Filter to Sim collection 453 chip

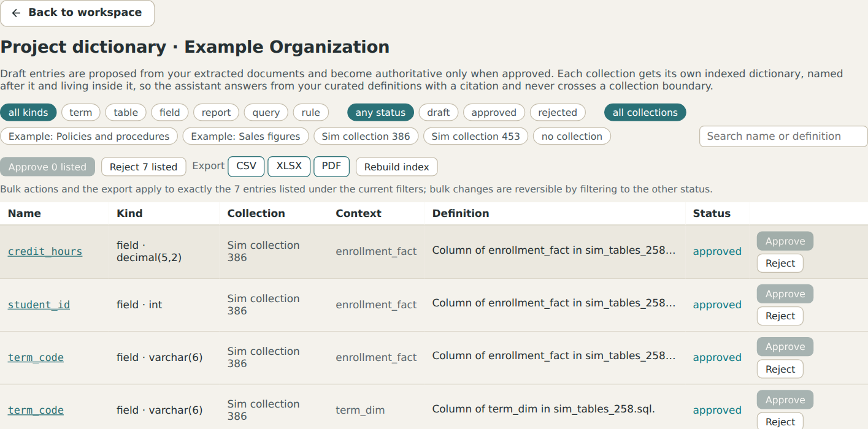coord(475,136)
